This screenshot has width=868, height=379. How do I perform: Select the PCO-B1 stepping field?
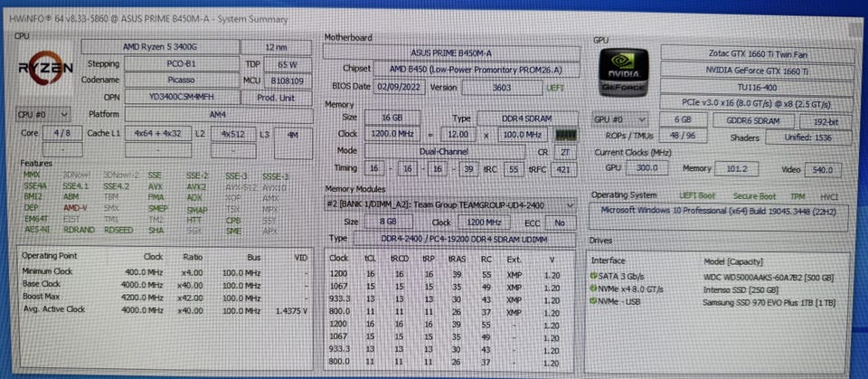[x=181, y=63]
